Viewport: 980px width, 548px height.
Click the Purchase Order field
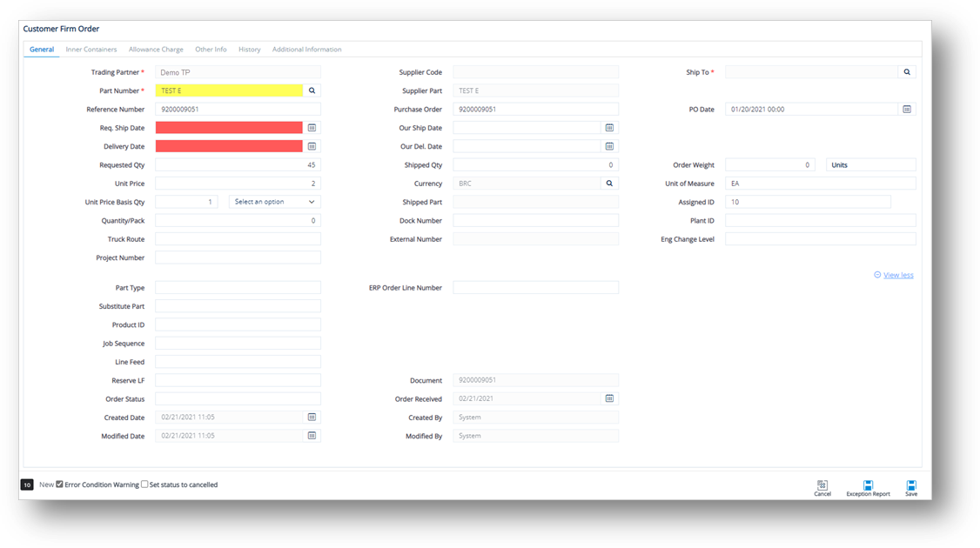[535, 109]
